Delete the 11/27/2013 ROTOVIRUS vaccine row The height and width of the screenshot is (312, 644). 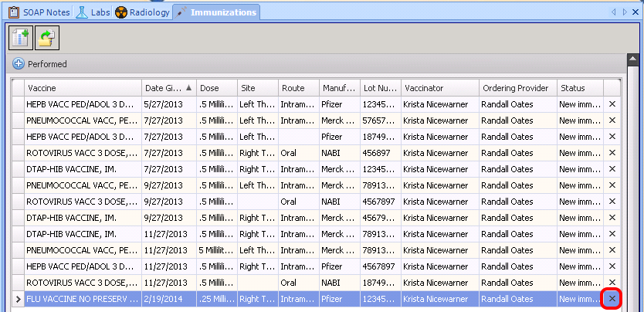point(612,283)
